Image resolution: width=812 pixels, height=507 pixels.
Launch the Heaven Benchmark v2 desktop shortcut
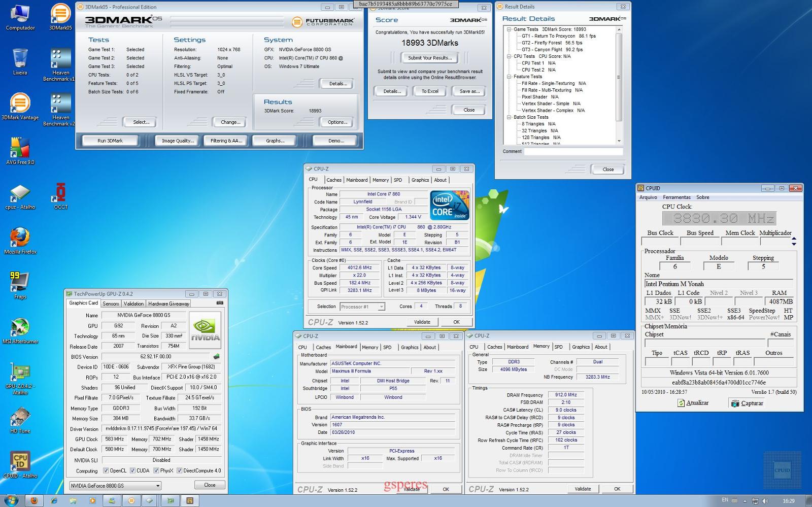click(60, 110)
